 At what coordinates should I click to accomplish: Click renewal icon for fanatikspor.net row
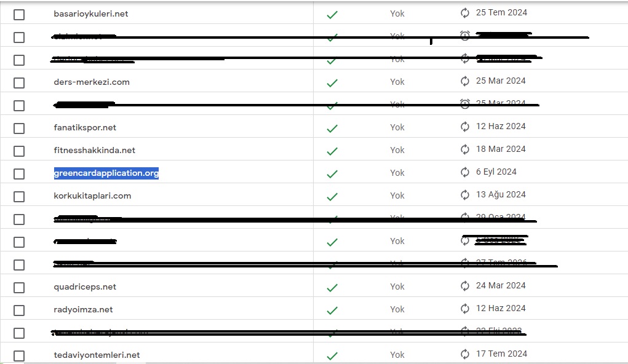point(464,127)
